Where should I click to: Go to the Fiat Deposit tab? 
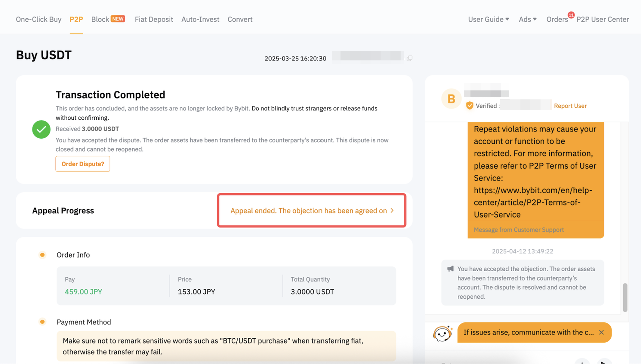click(154, 19)
